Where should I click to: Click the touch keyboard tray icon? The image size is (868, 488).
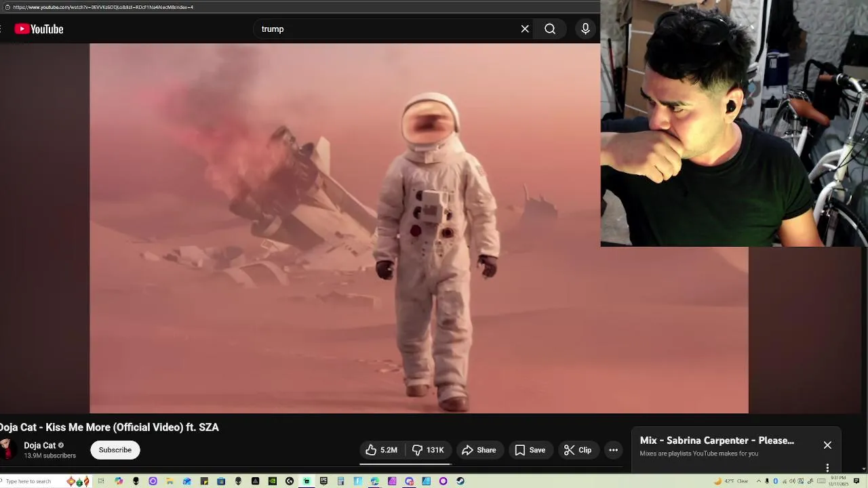(x=821, y=481)
